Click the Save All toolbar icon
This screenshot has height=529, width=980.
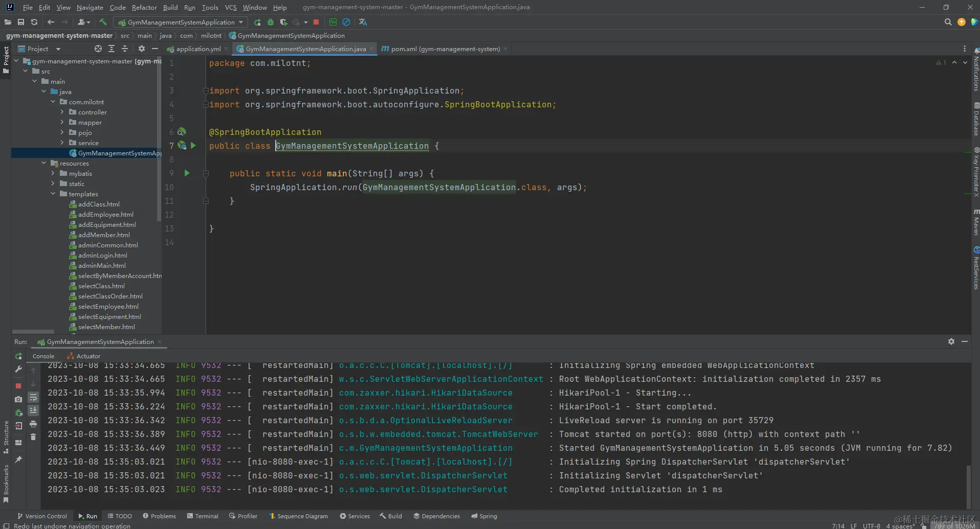coord(21,22)
